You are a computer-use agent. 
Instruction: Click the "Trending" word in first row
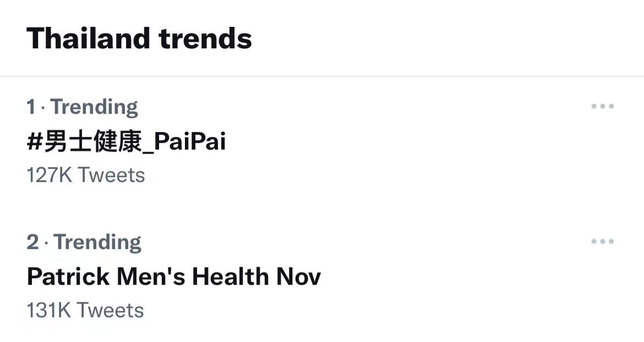point(94,107)
